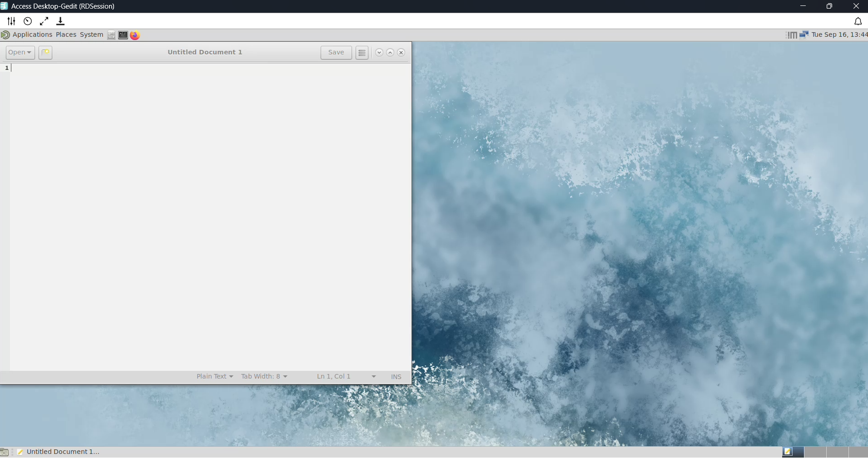Image resolution: width=868 pixels, height=458 pixels.
Task: Toggle fullscreen with the diagonal arrows icon
Action: point(44,21)
